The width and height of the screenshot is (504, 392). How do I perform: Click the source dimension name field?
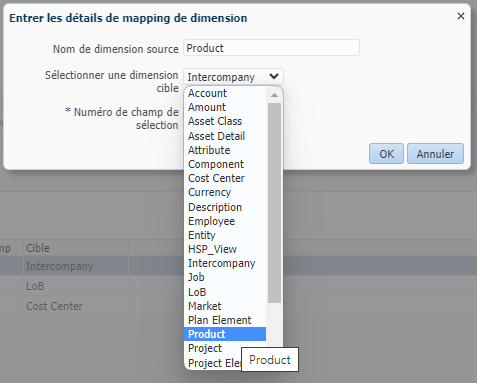coord(271,48)
